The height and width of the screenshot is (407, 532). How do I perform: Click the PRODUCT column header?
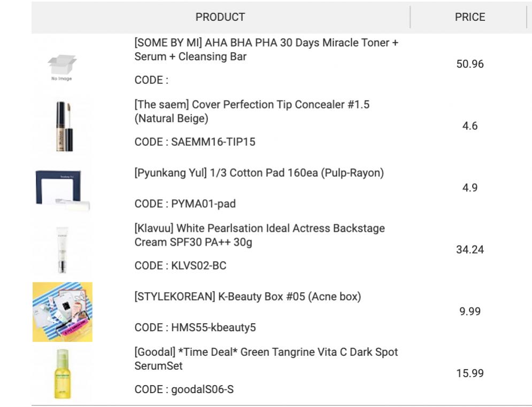(220, 17)
